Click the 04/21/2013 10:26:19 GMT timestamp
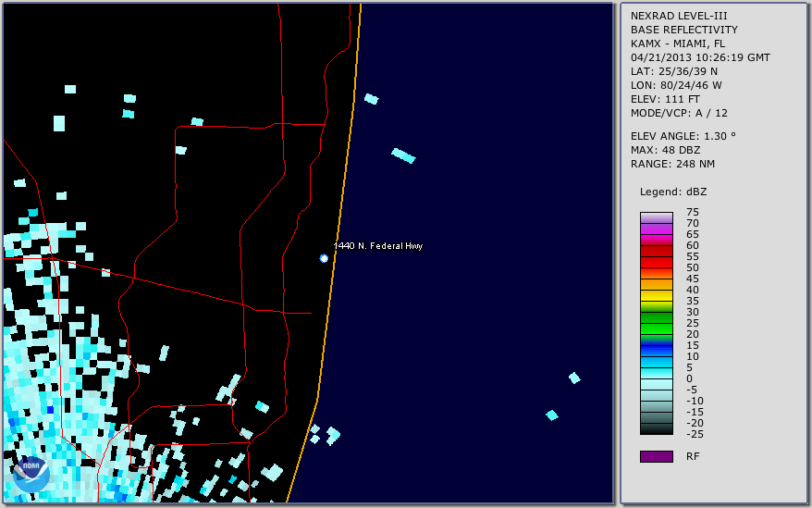This screenshot has height=508, width=812. coord(700,57)
